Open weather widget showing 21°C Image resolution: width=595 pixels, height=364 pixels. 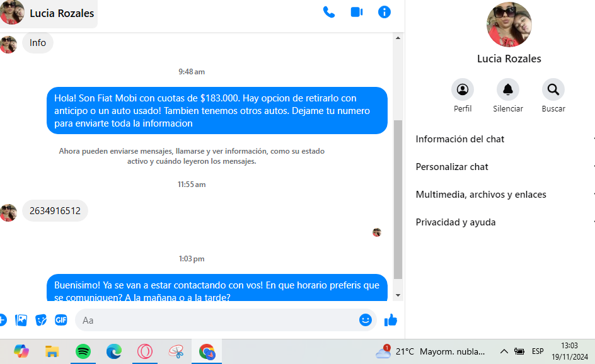[x=430, y=351]
